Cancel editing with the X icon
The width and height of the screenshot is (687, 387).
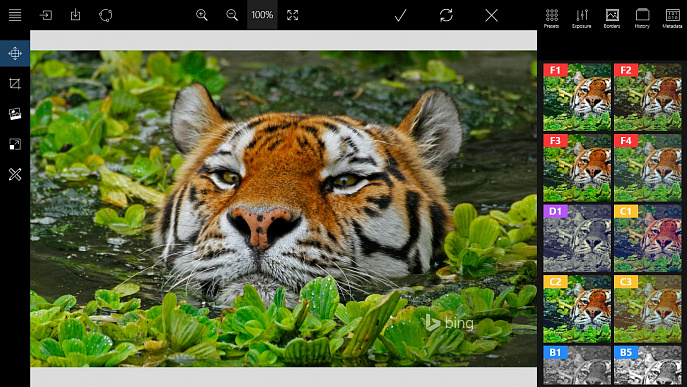pyautogui.click(x=492, y=15)
